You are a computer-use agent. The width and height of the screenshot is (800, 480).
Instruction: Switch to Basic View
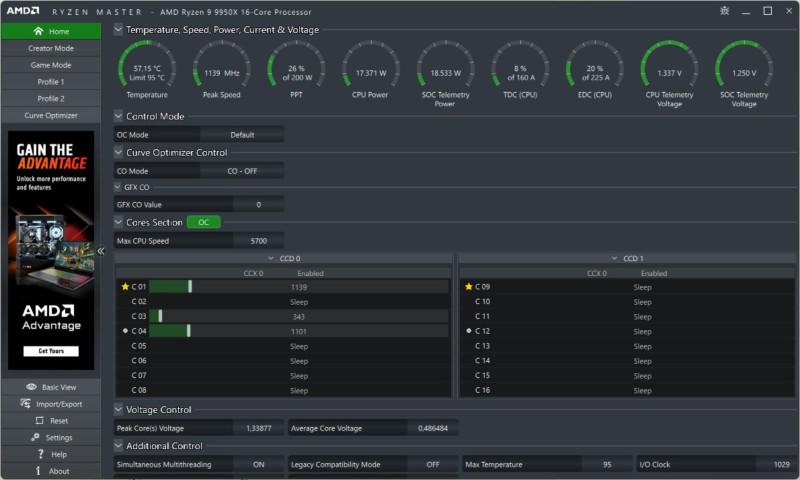(51, 387)
